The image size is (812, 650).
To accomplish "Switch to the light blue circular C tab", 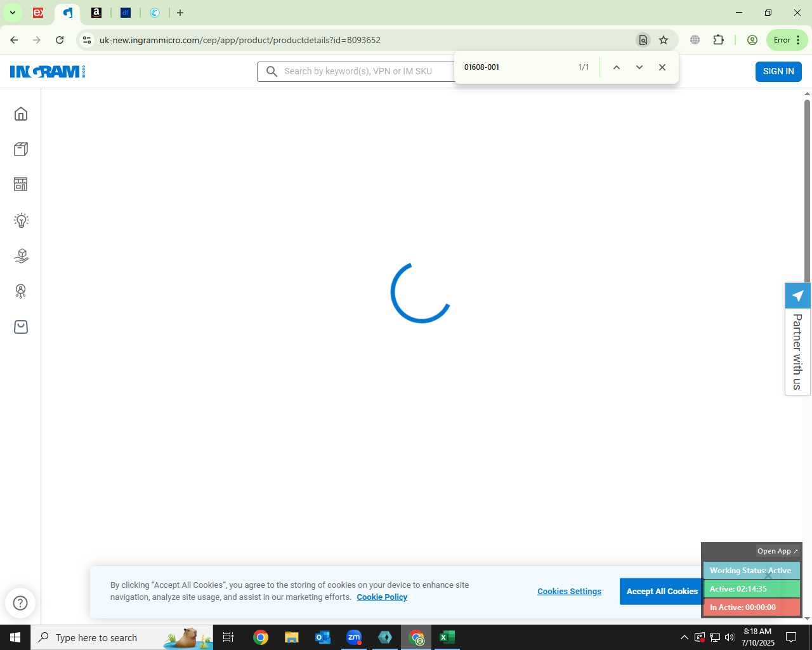I will (x=155, y=13).
